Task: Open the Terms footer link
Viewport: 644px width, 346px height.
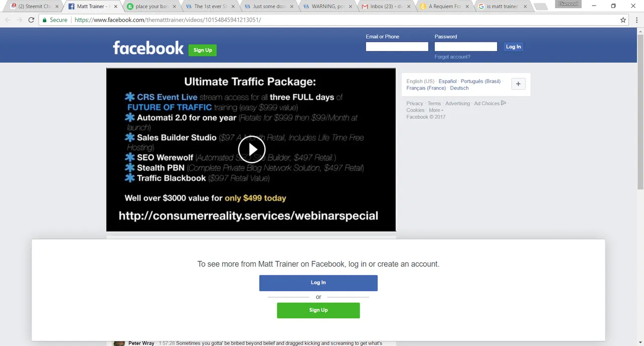Action: pyautogui.click(x=434, y=103)
